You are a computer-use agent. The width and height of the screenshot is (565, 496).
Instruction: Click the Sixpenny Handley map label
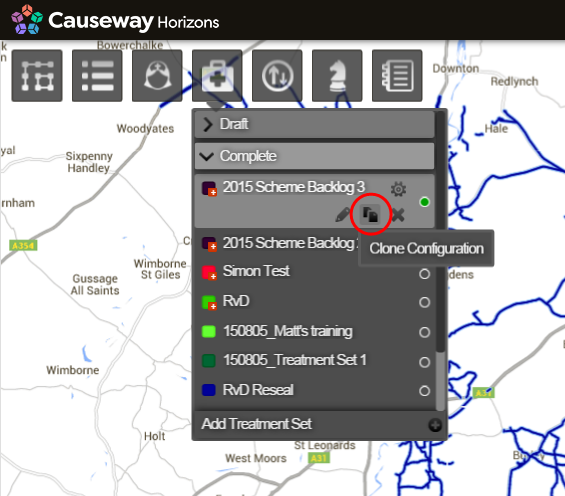coord(89,162)
